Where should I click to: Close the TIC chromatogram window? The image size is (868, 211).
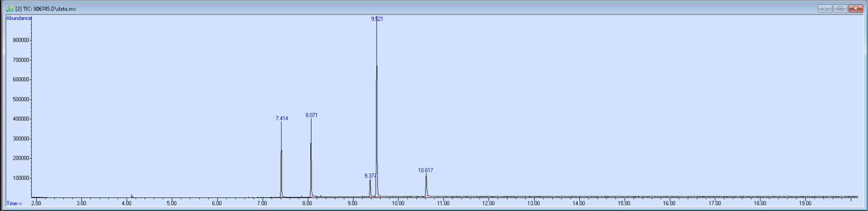(856, 9)
